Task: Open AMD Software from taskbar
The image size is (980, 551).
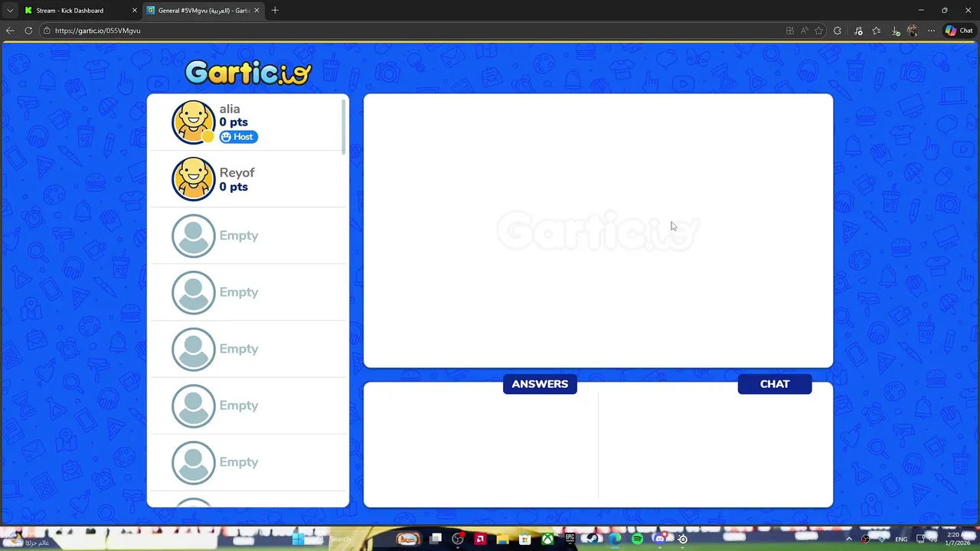Action: coord(480,539)
